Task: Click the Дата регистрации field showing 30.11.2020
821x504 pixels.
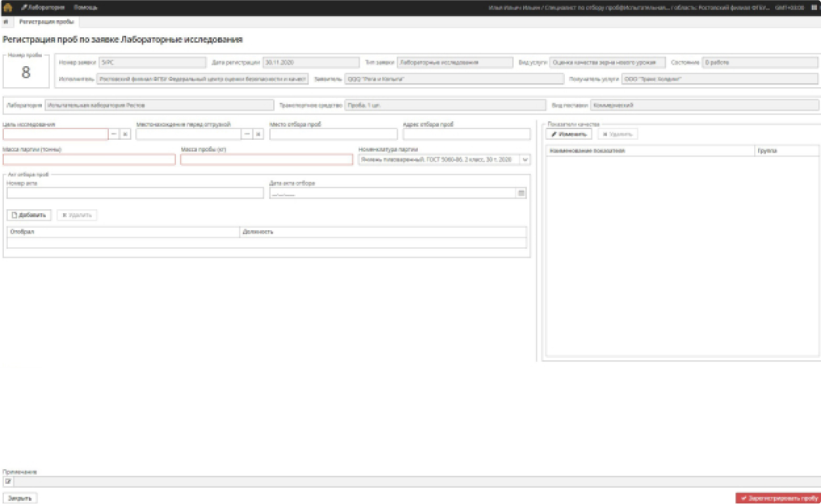Action: tap(311, 62)
